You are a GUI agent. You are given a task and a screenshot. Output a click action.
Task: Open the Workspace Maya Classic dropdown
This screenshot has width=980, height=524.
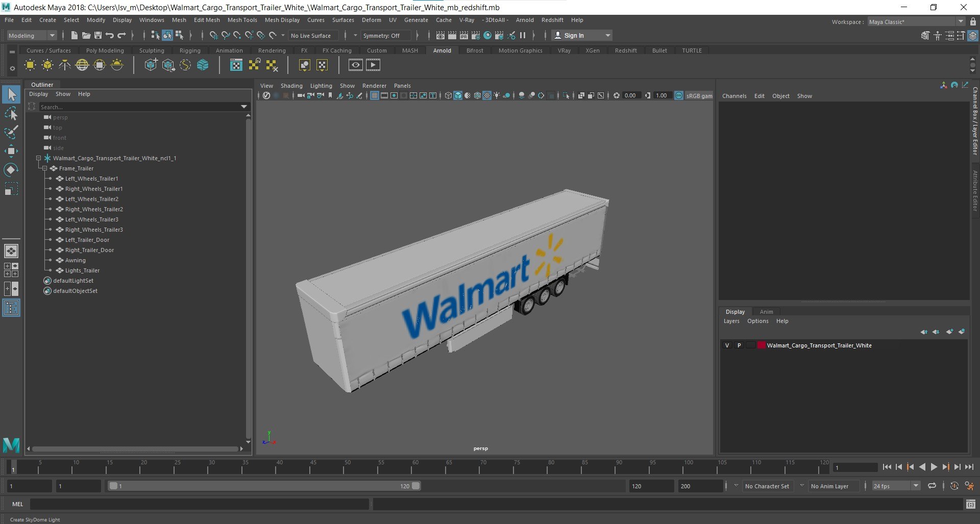(x=916, y=21)
